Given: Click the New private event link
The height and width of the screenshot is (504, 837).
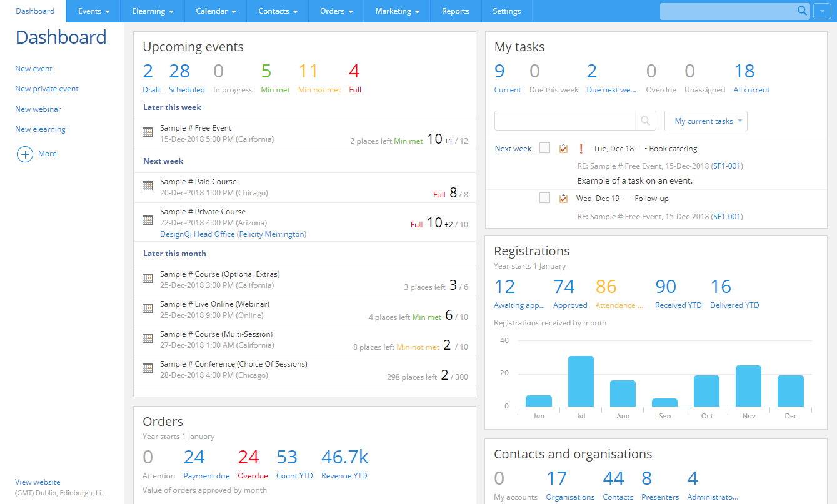Looking at the screenshot, I should pos(47,89).
